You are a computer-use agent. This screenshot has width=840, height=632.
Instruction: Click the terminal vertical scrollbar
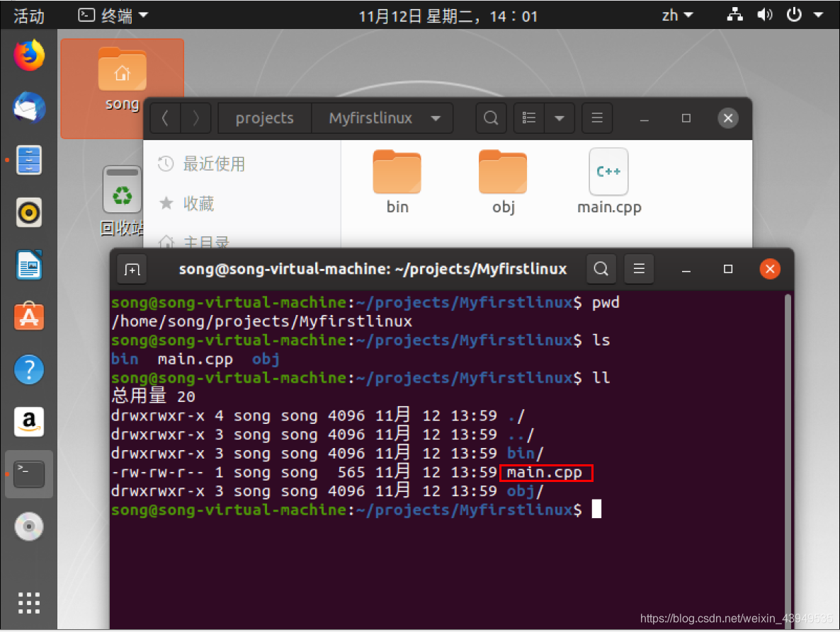coord(788,460)
